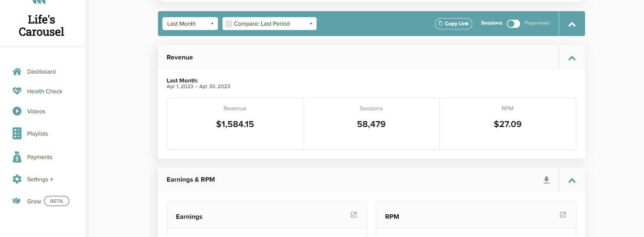Open Health Check page
644x237 pixels.
tap(44, 91)
